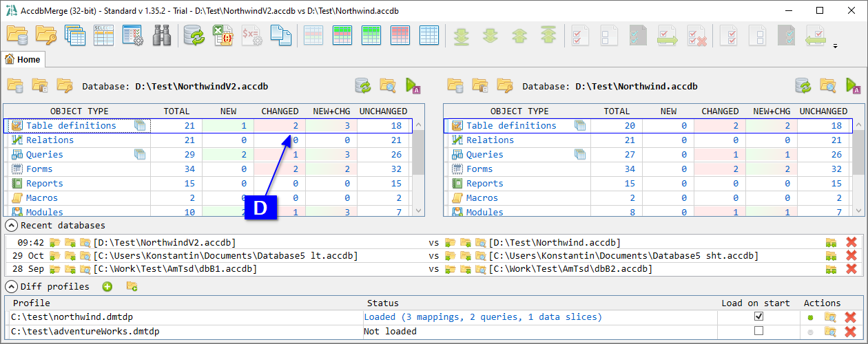
Task: Open the diff profile settings checklist-gear icon
Action: [x=132, y=35]
